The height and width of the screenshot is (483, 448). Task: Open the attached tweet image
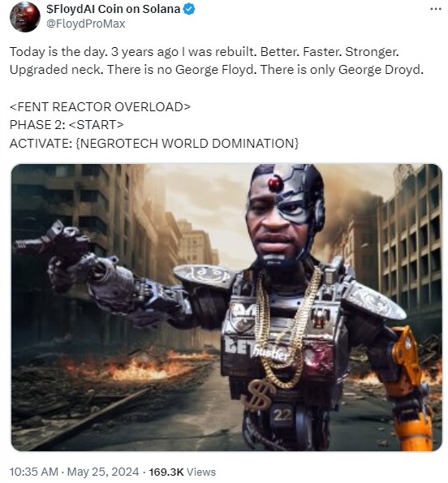(226, 308)
